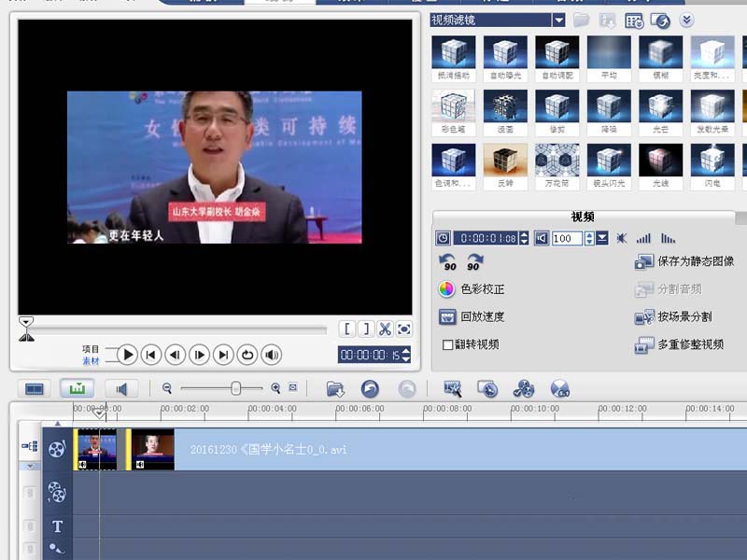Open the globe timeline tool
747x560 pixels.
pos(559,389)
